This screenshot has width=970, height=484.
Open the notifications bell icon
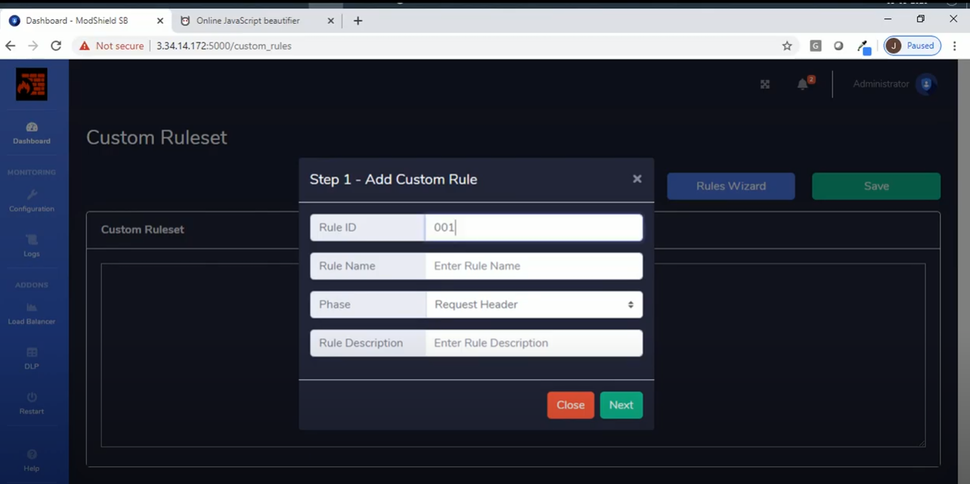click(803, 84)
